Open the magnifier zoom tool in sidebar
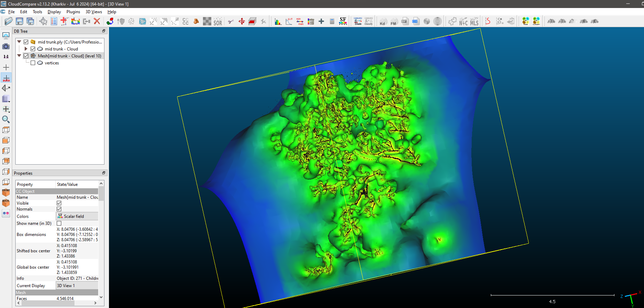The width and height of the screenshot is (644, 308). (6, 119)
